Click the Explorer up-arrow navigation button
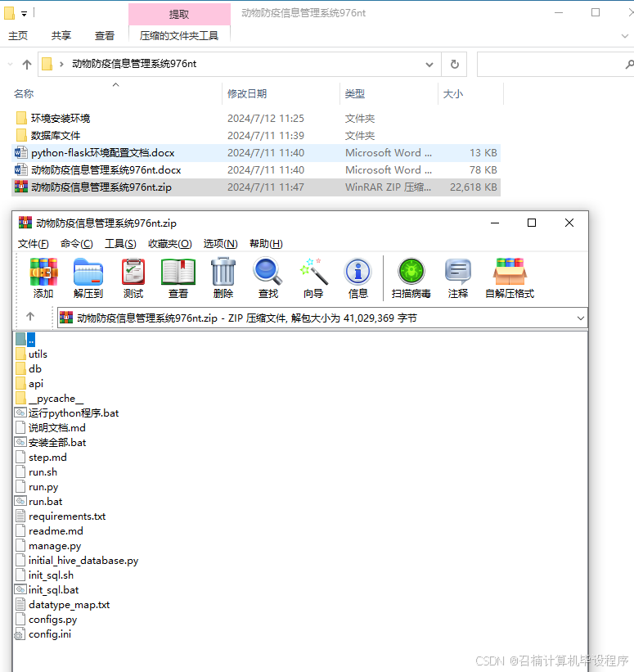 click(27, 65)
